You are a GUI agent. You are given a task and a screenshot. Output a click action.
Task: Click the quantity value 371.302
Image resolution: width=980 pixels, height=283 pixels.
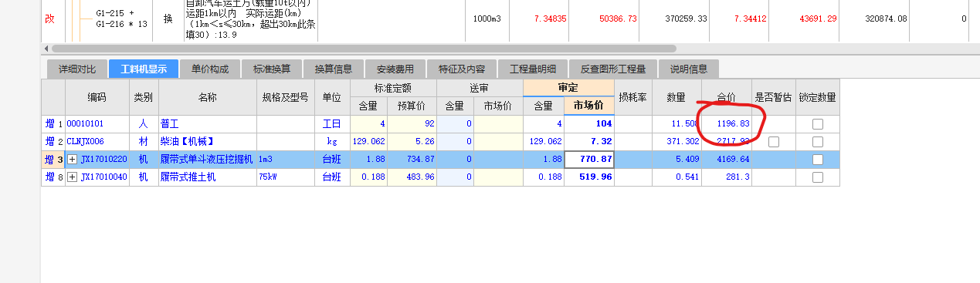pos(677,141)
